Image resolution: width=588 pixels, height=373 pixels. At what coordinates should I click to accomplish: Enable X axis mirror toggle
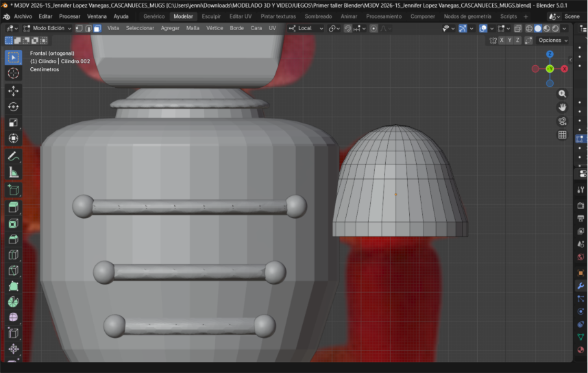pos(502,40)
